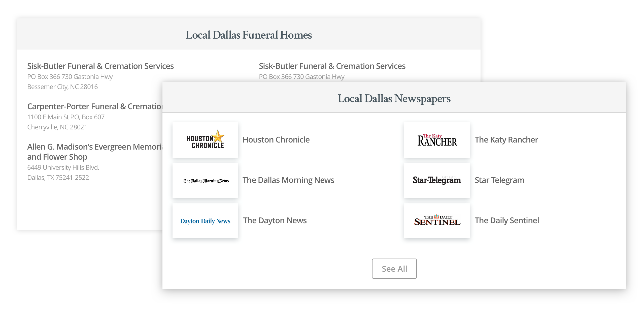Click the Local Dallas Newspapers heading

tap(394, 98)
